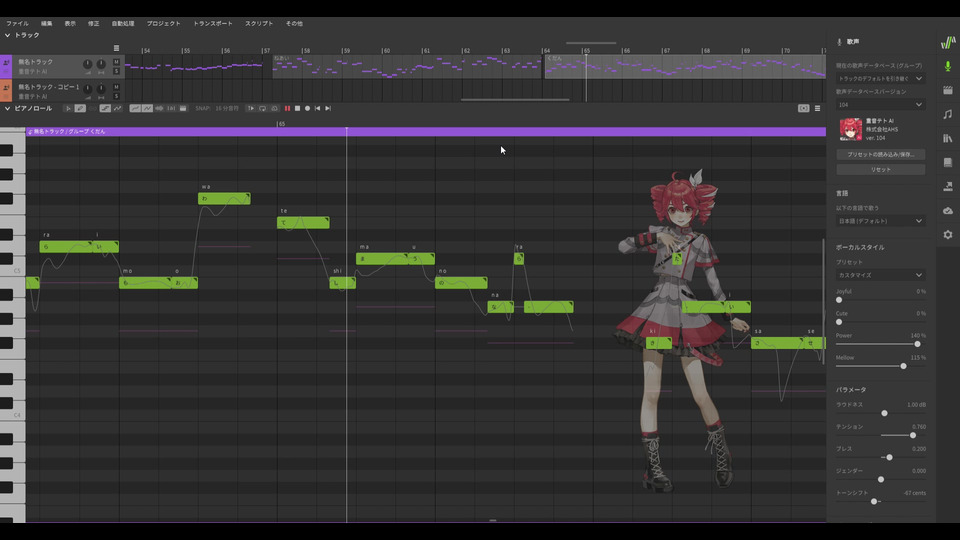Select the green 'wa' note
Viewport: 960px width, 540px height.
point(224,198)
